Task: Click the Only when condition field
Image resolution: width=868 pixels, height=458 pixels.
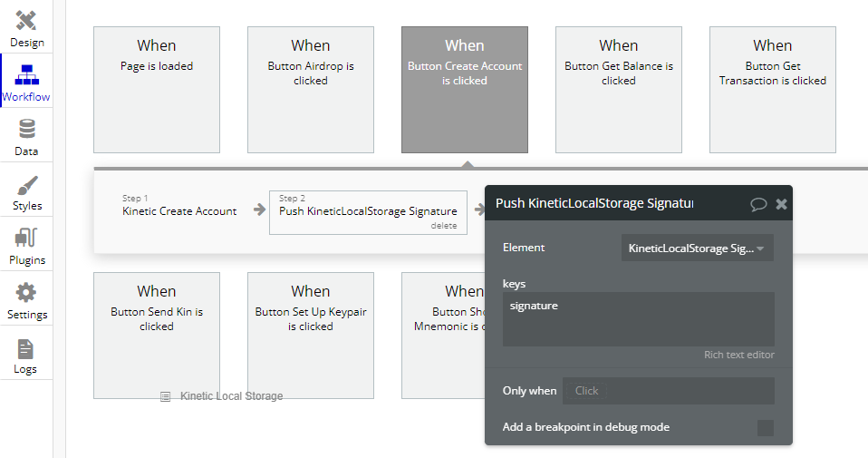Action: pos(668,391)
